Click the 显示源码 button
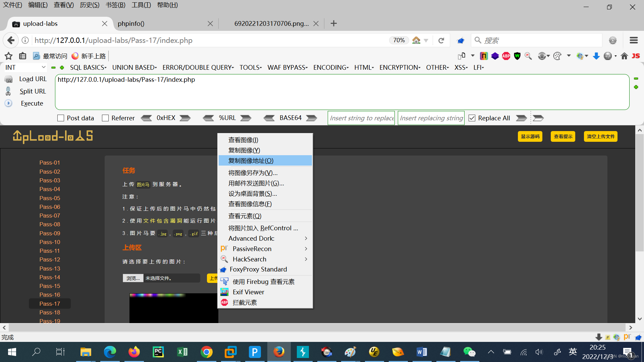Viewport: 644px width, 362px height. click(530, 136)
